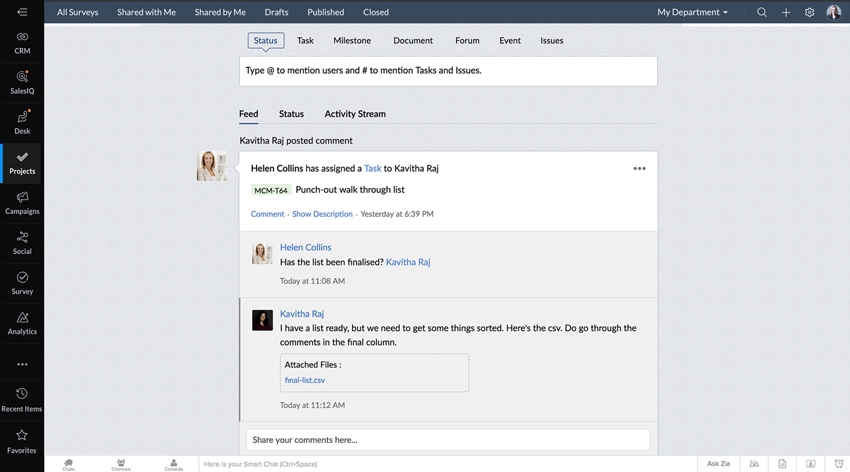Expand the My Department dropdown
850x472 pixels.
tap(692, 12)
